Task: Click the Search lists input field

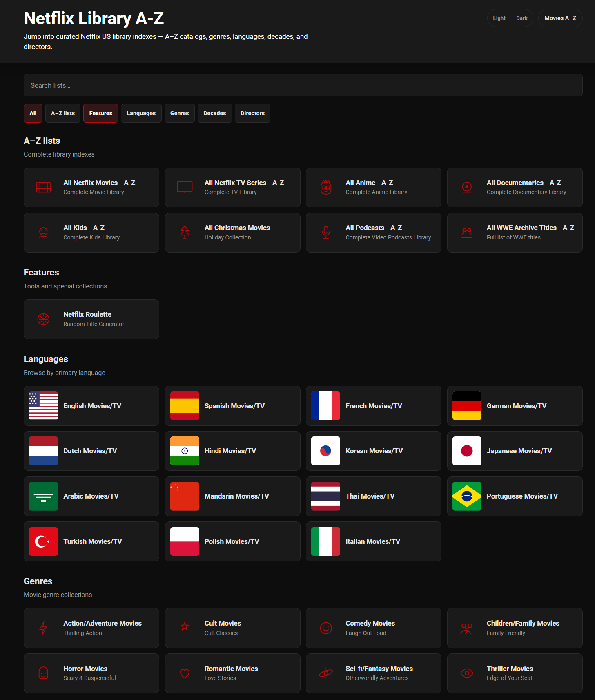Action: click(x=303, y=85)
